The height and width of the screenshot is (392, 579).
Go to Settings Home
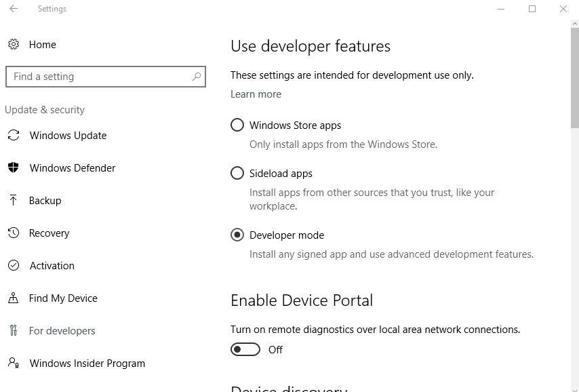point(43,45)
